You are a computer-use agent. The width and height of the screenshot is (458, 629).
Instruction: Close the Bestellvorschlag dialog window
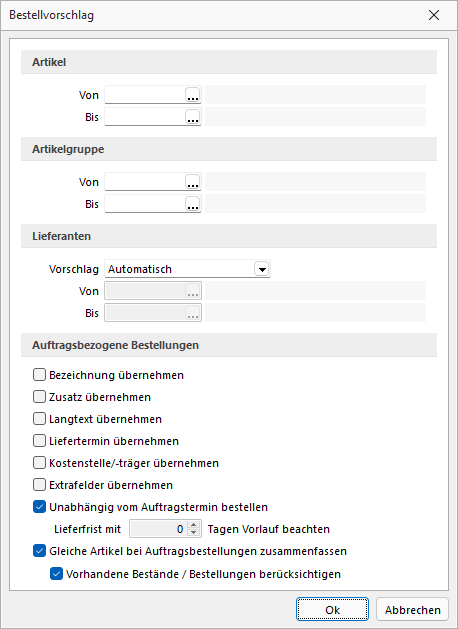[x=434, y=15]
